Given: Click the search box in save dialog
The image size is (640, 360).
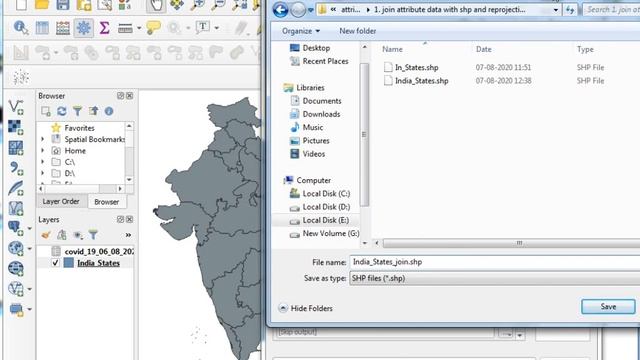Looking at the screenshot, I should pos(611,9).
